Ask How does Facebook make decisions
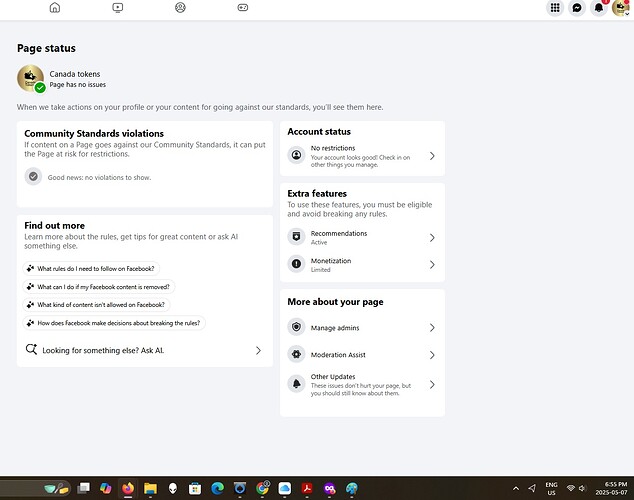This screenshot has width=634, height=500. click(x=114, y=323)
